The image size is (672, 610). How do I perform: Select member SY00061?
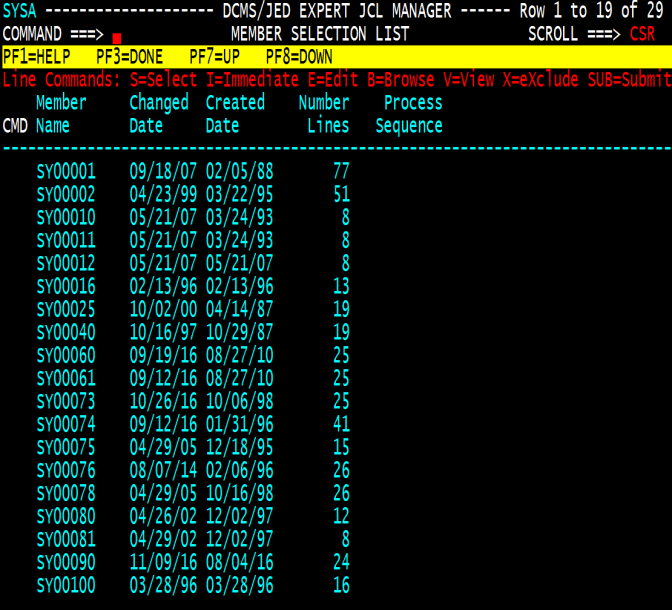pos(66,379)
